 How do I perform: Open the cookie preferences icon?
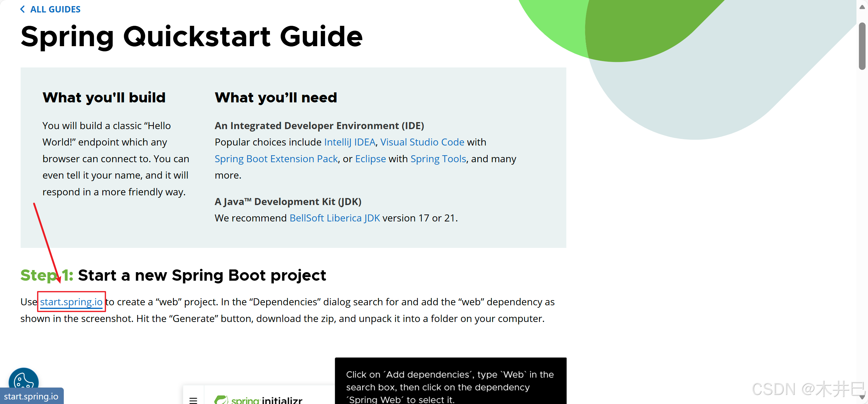point(23,379)
